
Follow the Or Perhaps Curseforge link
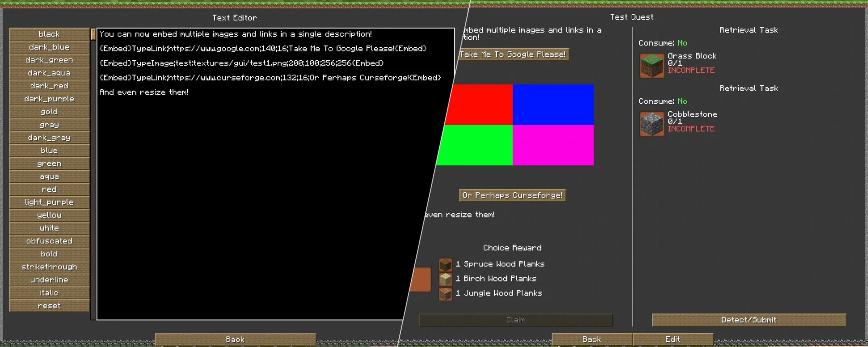click(512, 195)
